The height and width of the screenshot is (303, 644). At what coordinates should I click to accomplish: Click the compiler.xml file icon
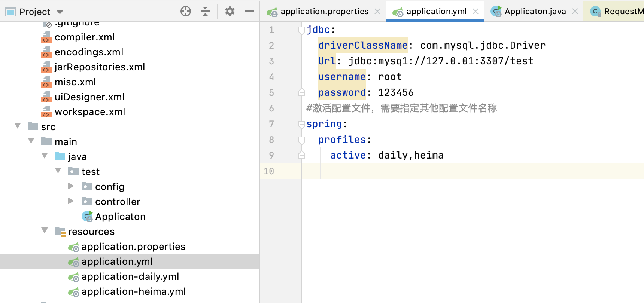[x=46, y=37]
